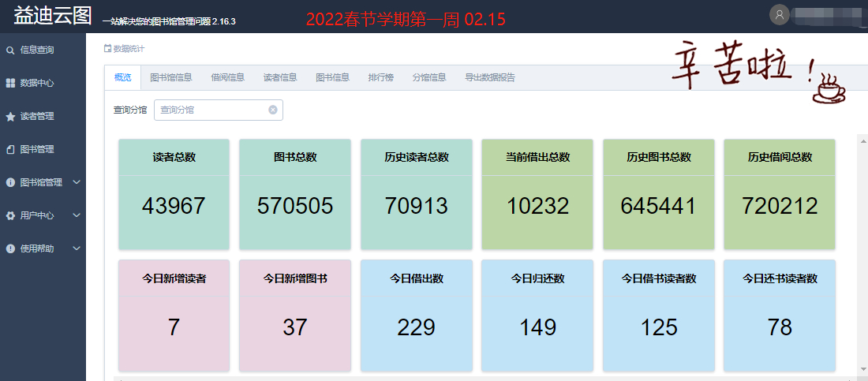The height and width of the screenshot is (381, 868).
Task: Click the 查询分馆 input field
Action: 211,110
